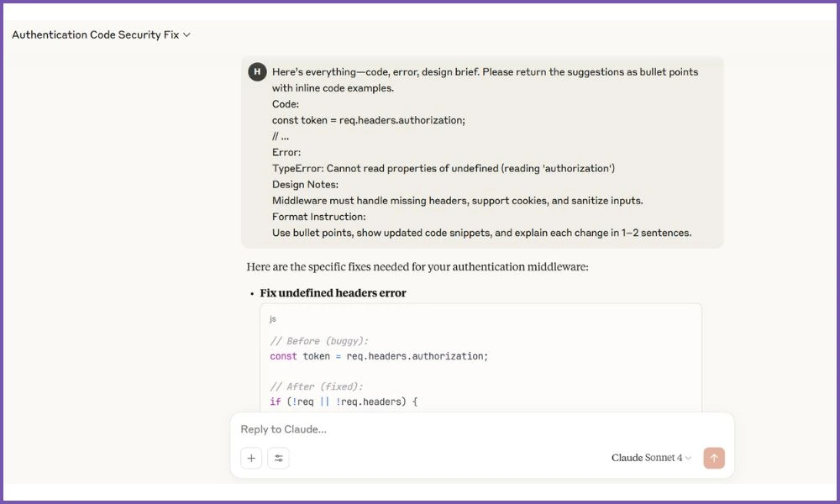Click the if (!req || !req.headers) code line
840x504 pixels.
(344, 402)
